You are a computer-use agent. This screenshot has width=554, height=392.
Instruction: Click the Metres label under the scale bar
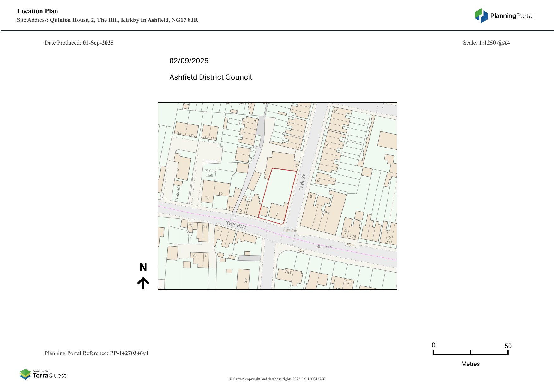(x=470, y=364)
